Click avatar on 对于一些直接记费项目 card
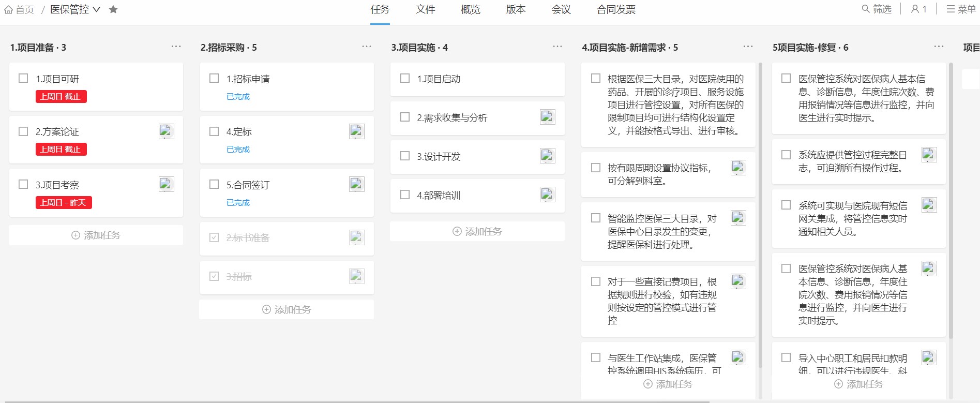Image resolution: width=980 pixels, height=403 pixels. pos(738,281)
